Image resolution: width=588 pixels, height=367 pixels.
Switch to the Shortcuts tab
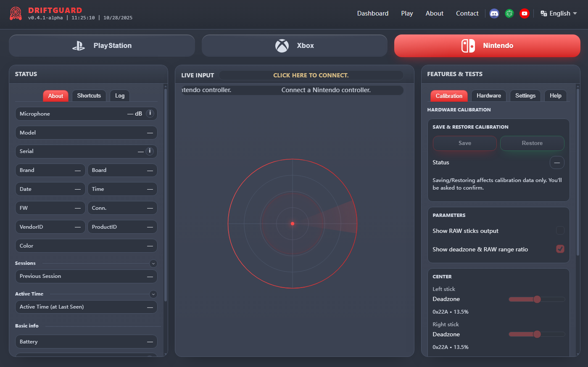tap(89, 96)
